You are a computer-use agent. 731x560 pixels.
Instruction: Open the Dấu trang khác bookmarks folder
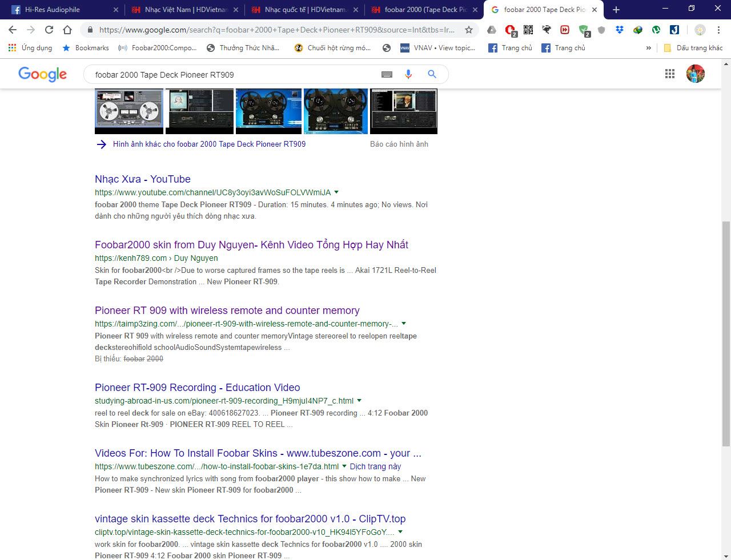[x=693, y=48]
